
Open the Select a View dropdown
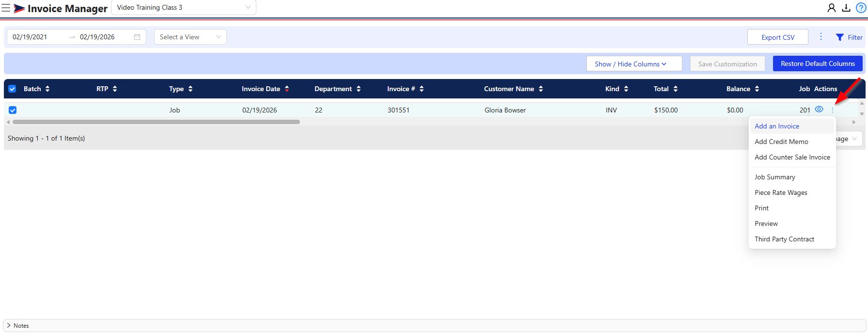(x=190, y=37)
